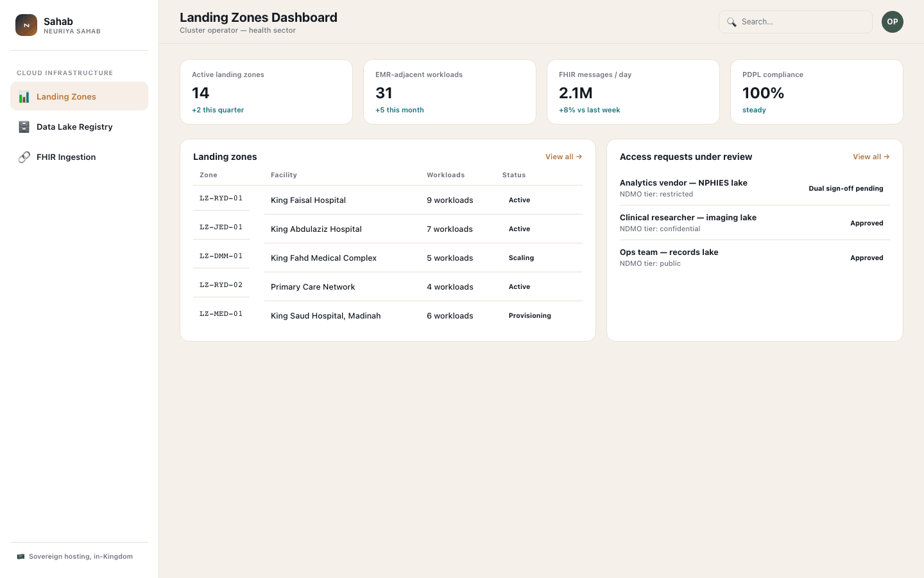Click the FHIR Ingestion link icon

point(24,157)
